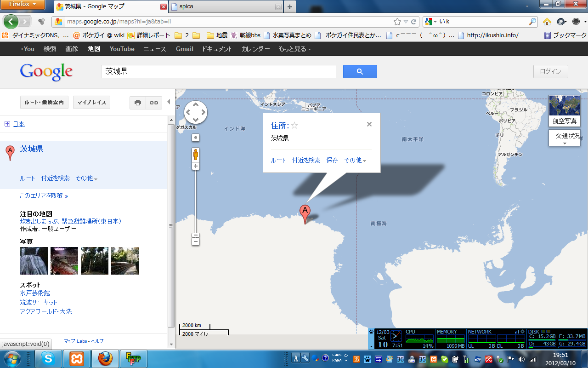The image size is (588, 368).
Task: Click red marker A on the map
Action: pos(305,213)
